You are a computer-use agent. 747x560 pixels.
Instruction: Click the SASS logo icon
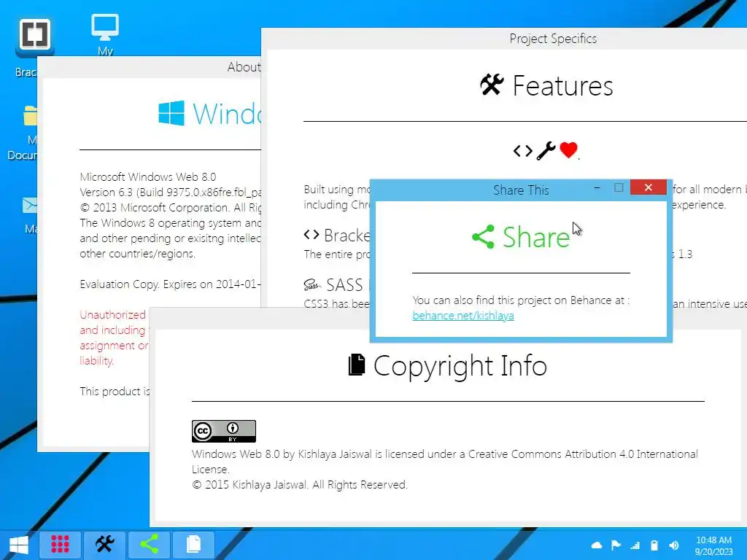312,285
